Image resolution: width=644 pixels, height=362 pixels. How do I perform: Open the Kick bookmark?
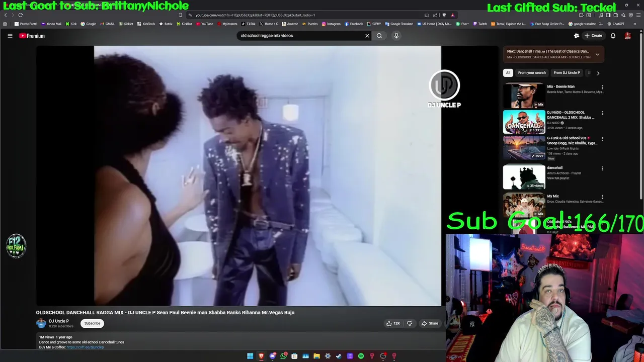point(71,24)
